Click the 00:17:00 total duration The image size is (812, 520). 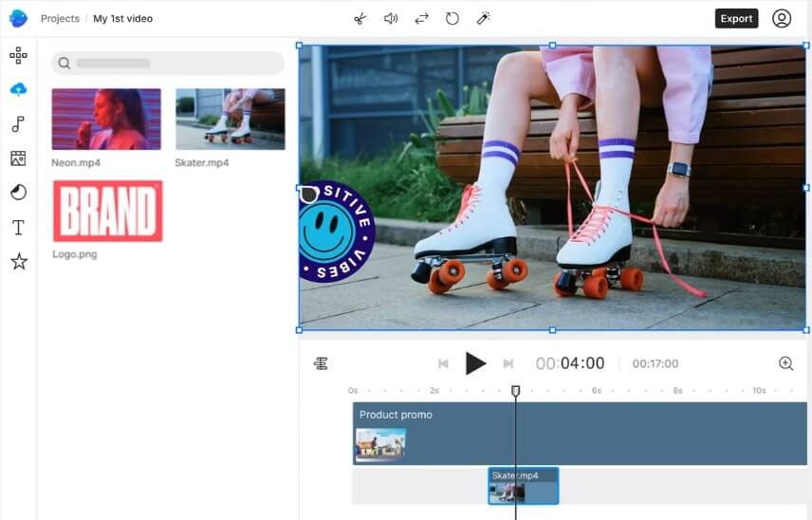tap(655, 363)
